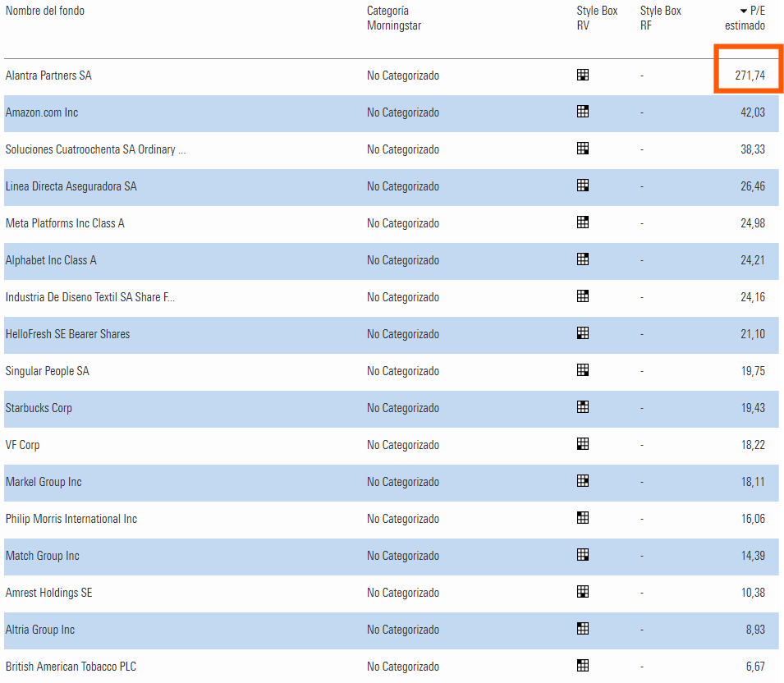
Task: Click Style Box icon for Altria Group Inc
Action: tap(583, 630)
